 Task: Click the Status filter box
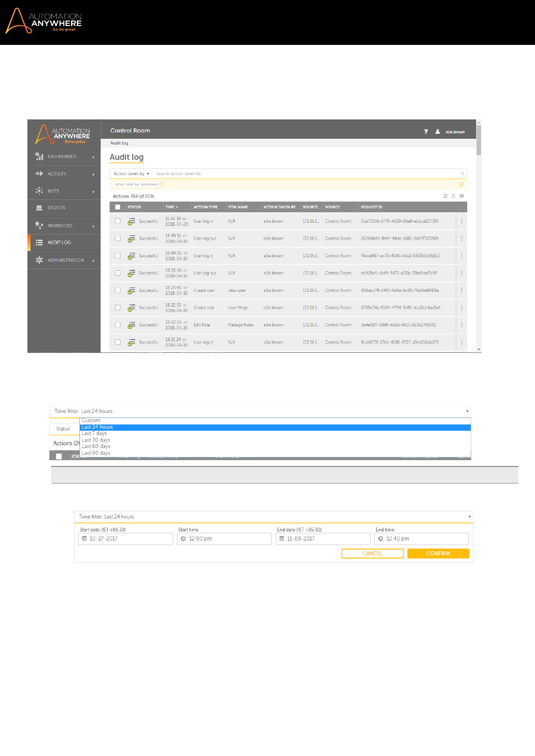click(x=65, y=429)
